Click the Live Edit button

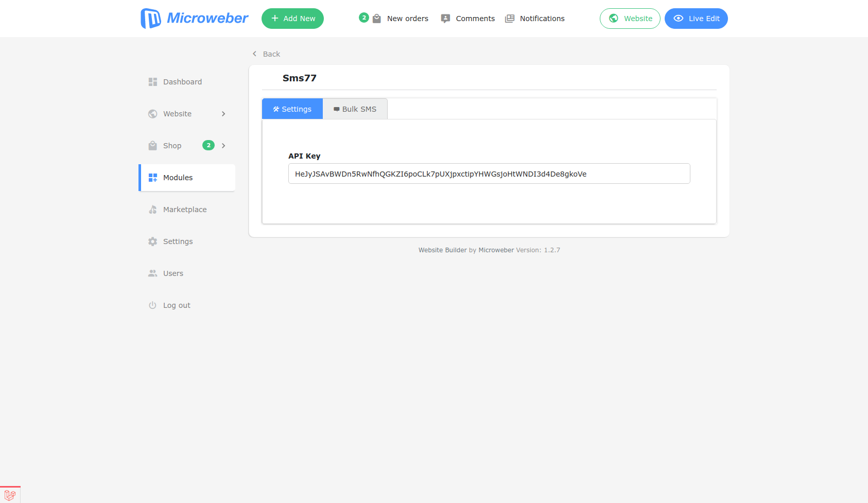[x=696, y=19]
